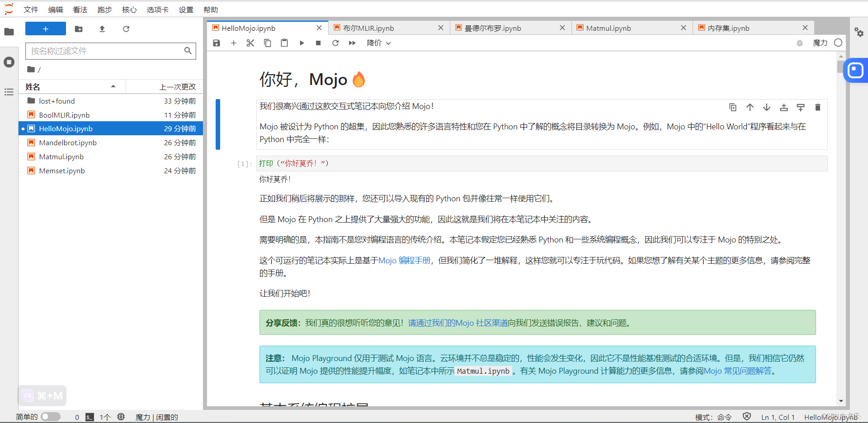The height and width of the screenshot is (423, 868).
Task: Click the filter files by name field
Action: coord(111,51)
